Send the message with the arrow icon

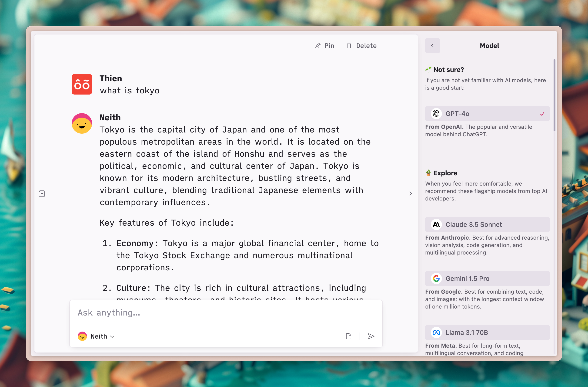(x=371, y=336)
